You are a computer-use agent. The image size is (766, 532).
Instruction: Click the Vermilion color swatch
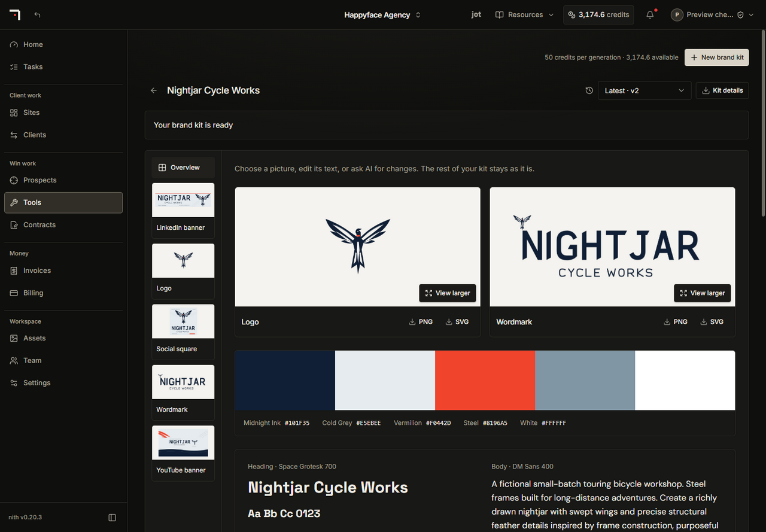pyautogui.click(x=485, y=381)
